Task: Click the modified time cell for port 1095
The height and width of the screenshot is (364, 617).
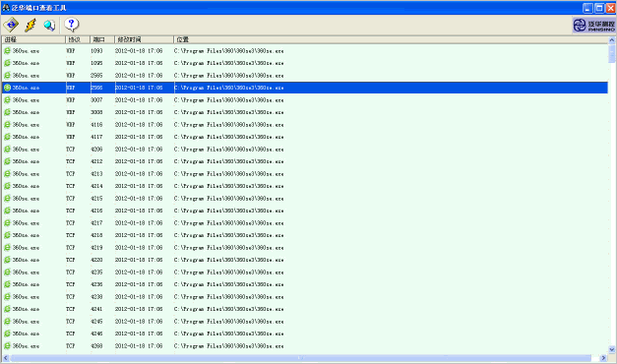Action: coord(139,63)
